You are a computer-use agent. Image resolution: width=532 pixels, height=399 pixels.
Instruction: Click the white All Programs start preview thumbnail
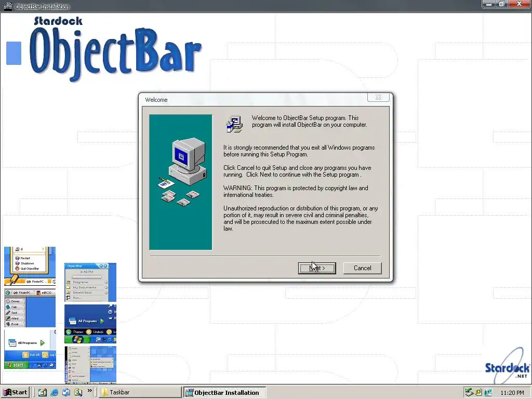pyautogui.click(x=30, y=350)
